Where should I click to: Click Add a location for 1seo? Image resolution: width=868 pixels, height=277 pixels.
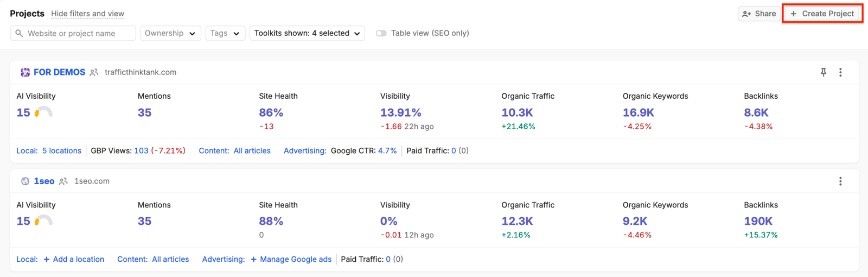pos(74,260)
